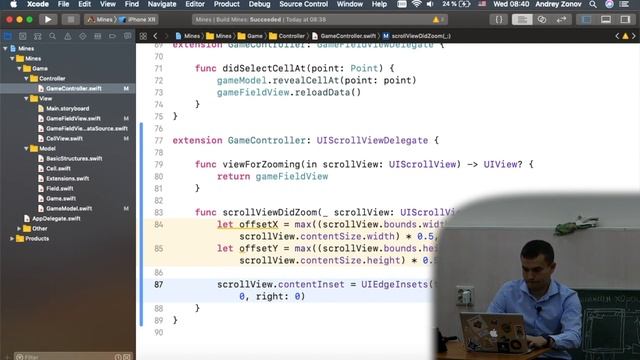The height and width of the screenshot is (360, 640).
Task: Open the Apple menu
Action: (x=13, y=4)
